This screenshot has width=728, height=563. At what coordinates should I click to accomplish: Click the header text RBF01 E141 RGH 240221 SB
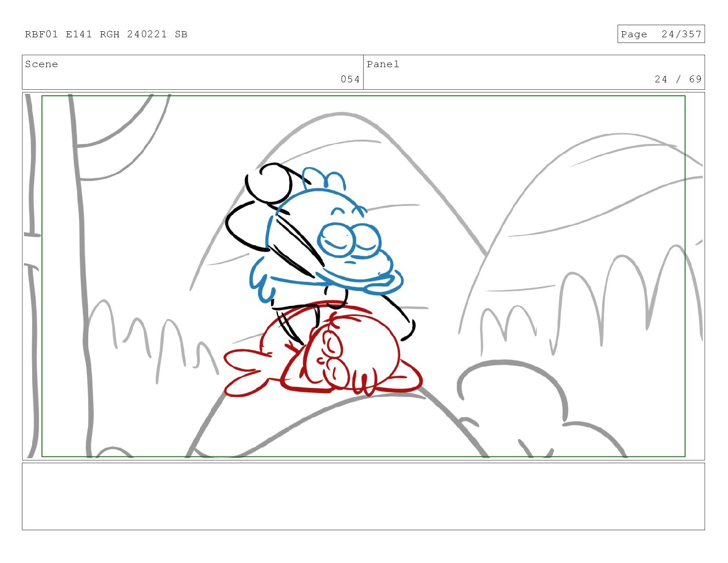(x=106, y=34)
